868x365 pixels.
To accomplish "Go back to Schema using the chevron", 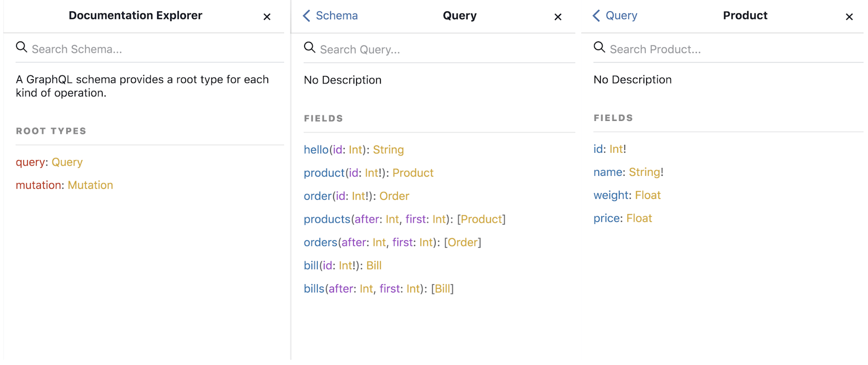I will tap(307, 16).
